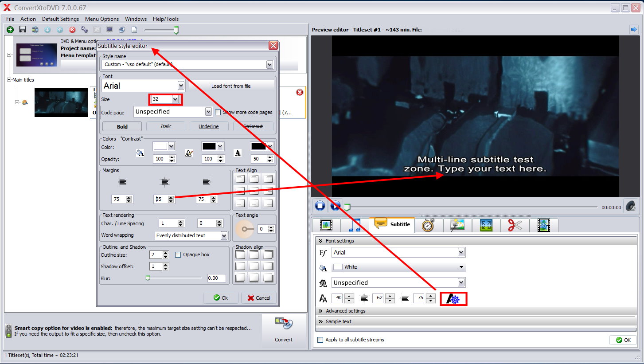Open the chapters stopwatch tab
This screenshot has width=644, height=364.
pyautogui.click(x=428, y=225)
